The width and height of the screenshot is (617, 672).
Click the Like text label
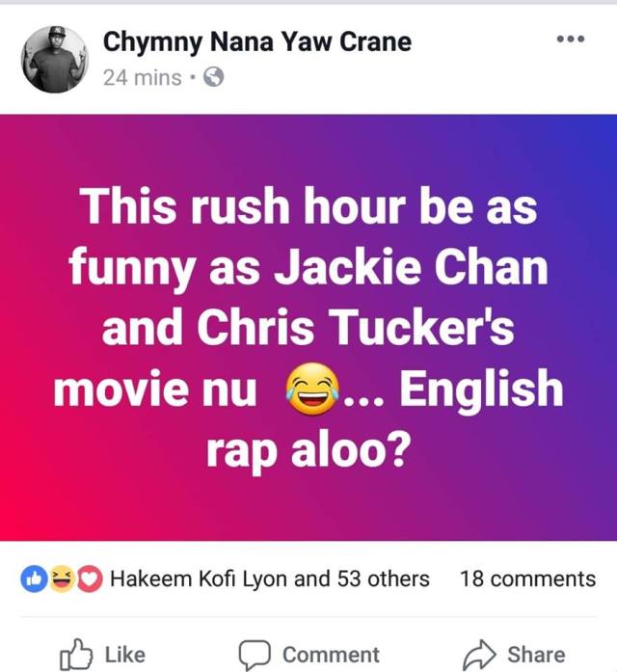click(x=125, y=655)
